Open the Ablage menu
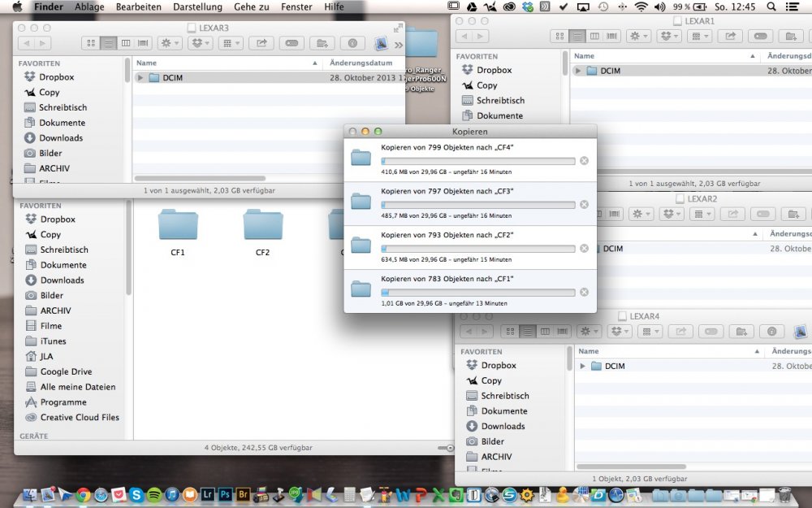 (x=89, y=7)
